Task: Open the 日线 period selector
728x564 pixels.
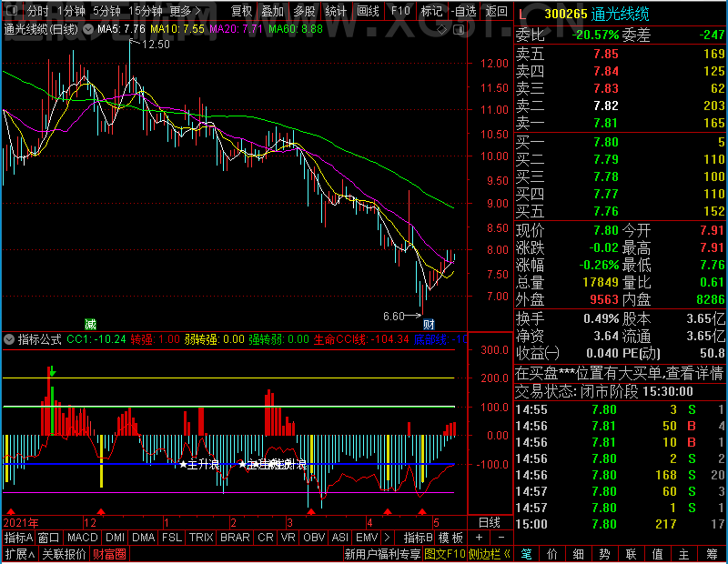Action: point(490,523)
